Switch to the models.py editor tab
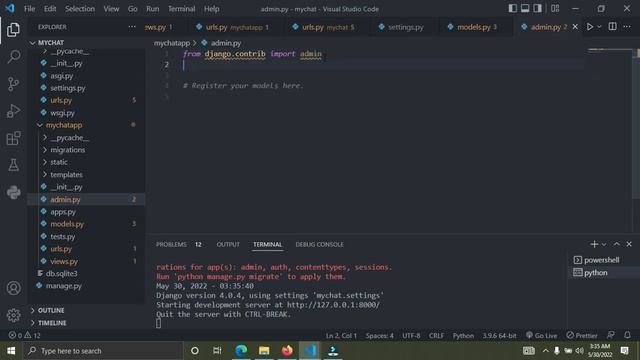Image resolution: width=640 pixels, height=360 pixels. click(x=473, y=27)
